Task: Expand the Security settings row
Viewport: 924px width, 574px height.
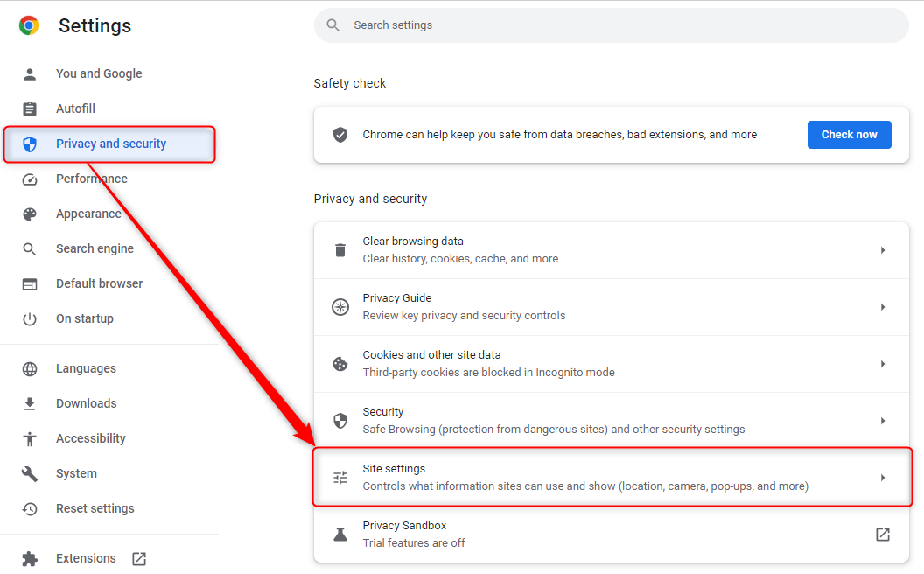Action: pyautogui.click(x=883, y=420)
